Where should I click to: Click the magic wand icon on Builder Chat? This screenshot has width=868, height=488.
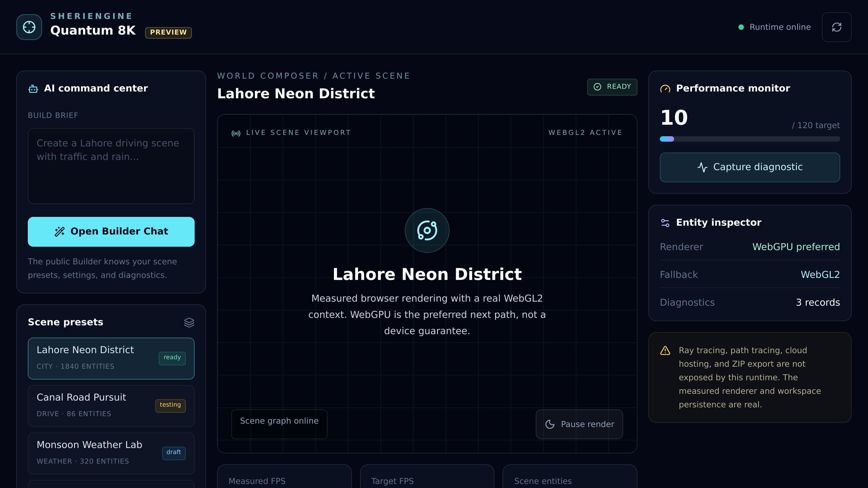coord(60,231)
